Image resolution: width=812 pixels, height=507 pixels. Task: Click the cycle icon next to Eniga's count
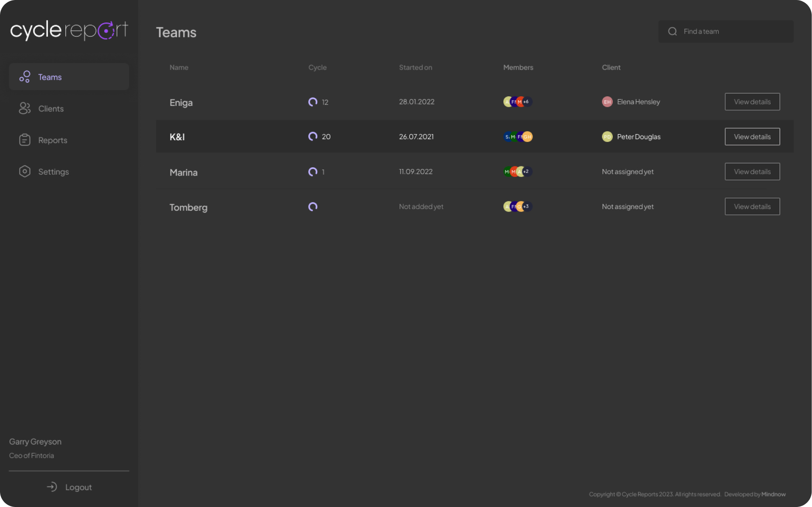pos(313,102)
